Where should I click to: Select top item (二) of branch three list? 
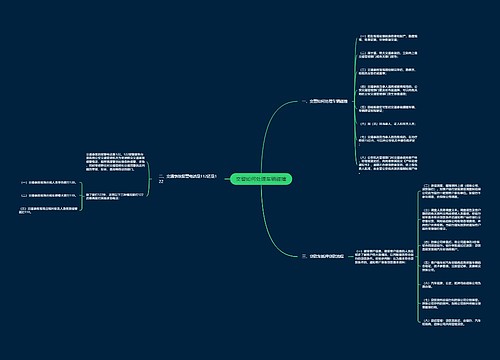[x=452, y=191]
